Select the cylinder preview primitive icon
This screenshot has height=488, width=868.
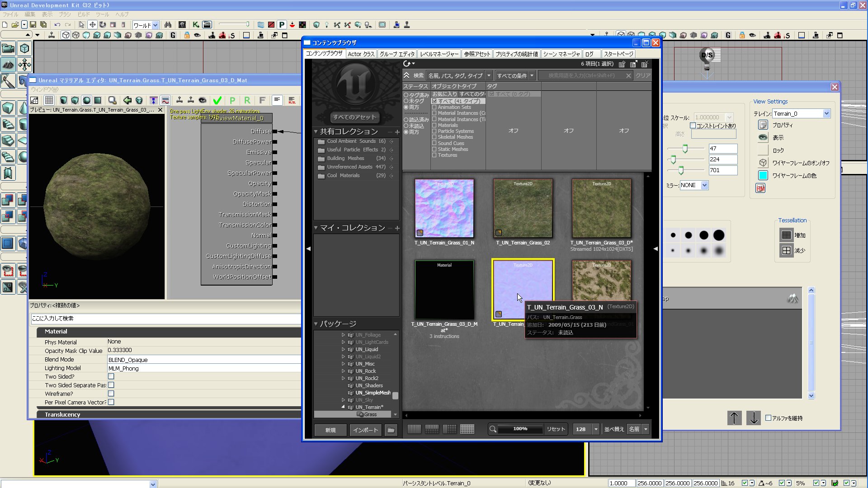[x=64, y=100]
